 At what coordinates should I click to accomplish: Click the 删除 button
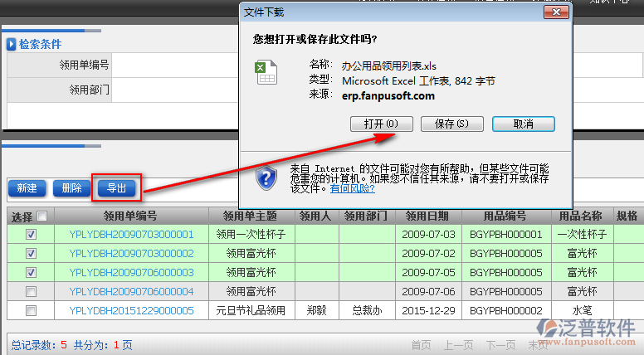(x=71, y=188)
